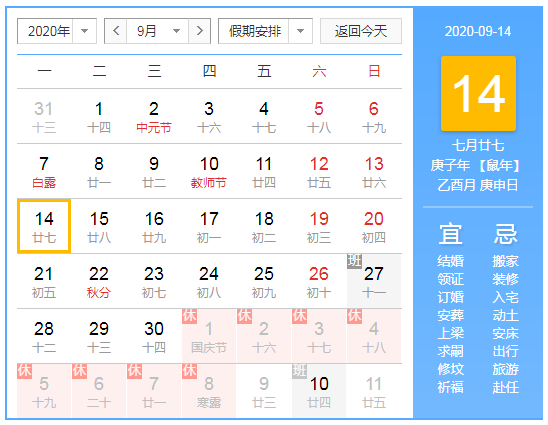Image resolution: width=548 pixels, height=425 pixels.
Task: Select October 10 班 workday cell
Action: (319, 391)
